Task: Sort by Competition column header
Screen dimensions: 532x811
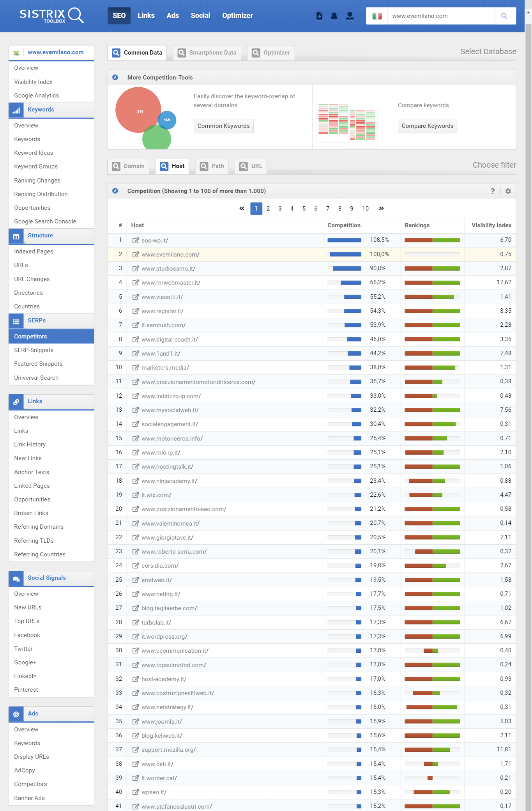Action: click(x=344, y=225)
